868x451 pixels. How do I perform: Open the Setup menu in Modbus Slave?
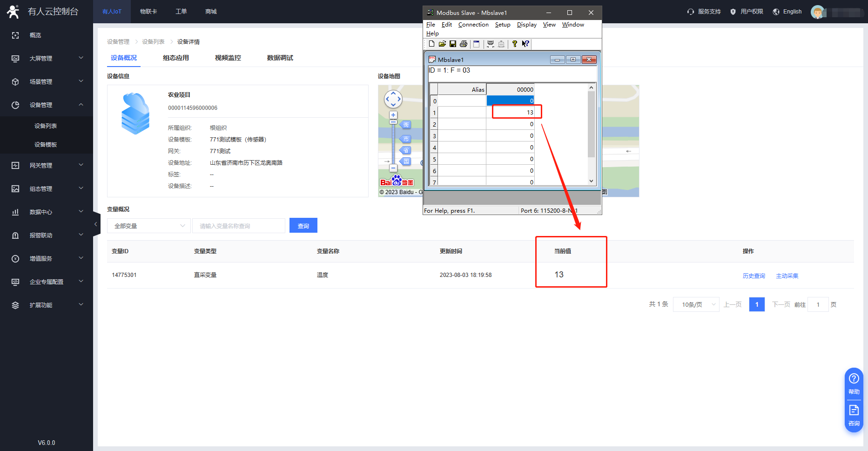[502, 25]
